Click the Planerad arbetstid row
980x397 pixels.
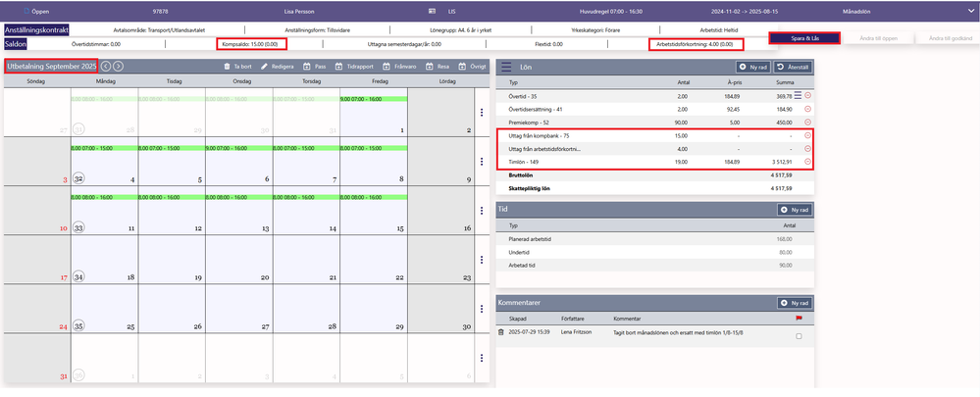654,238
